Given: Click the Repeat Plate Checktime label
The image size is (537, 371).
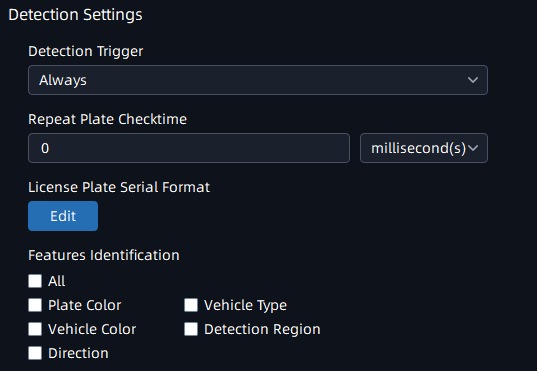Looking at the screenshot, I should tap(108, 119).
